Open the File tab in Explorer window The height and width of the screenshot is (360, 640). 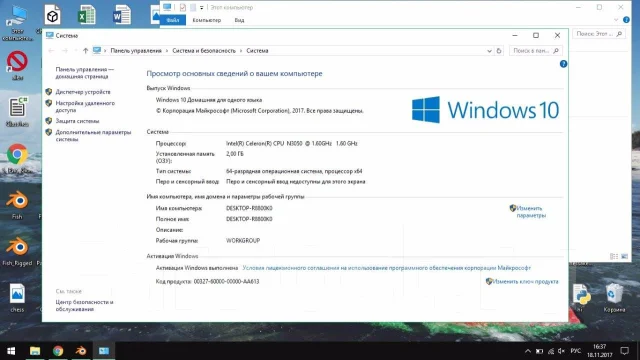point(173,20)
